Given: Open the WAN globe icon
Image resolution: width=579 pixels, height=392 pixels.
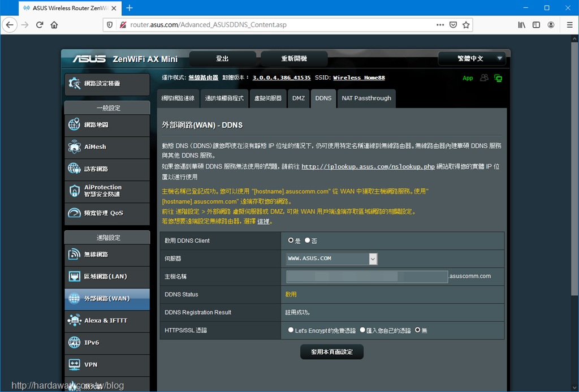Looking at the screenshot, I should point(74,299).
